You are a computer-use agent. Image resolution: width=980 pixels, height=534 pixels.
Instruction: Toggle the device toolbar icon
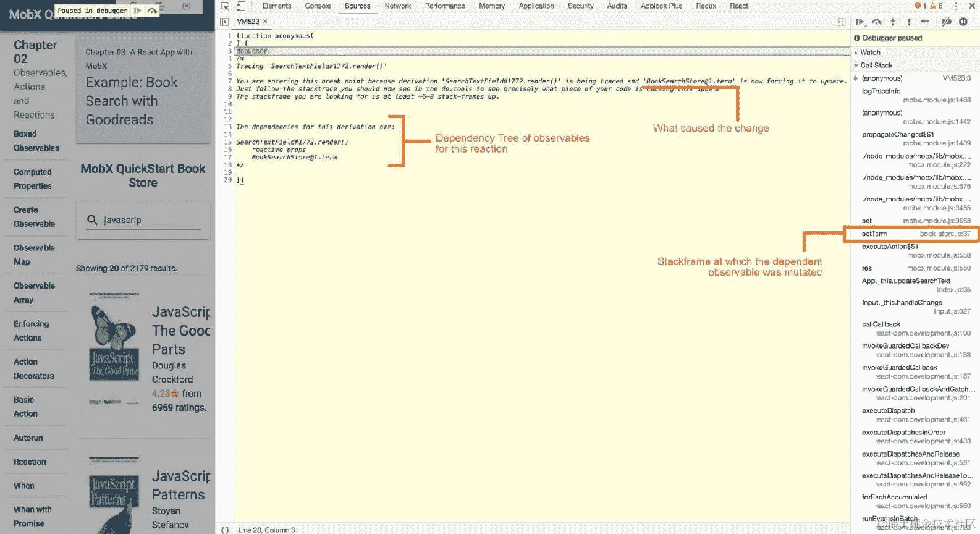(240, 6)
